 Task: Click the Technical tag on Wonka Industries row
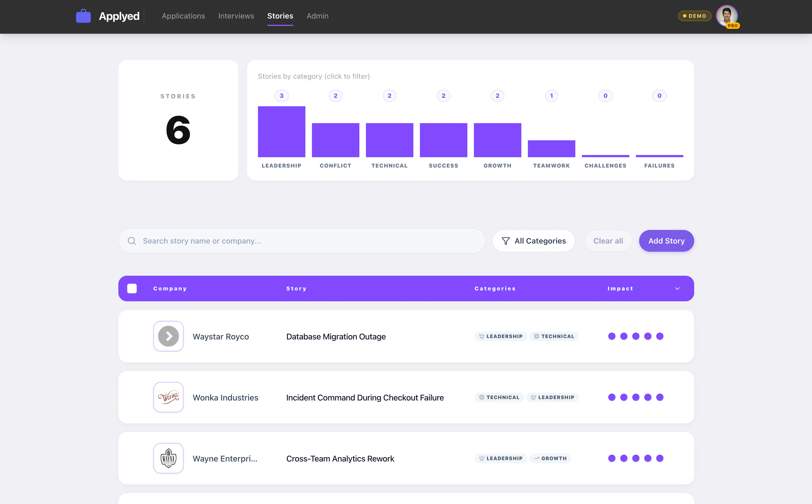[x=500, y=397]
